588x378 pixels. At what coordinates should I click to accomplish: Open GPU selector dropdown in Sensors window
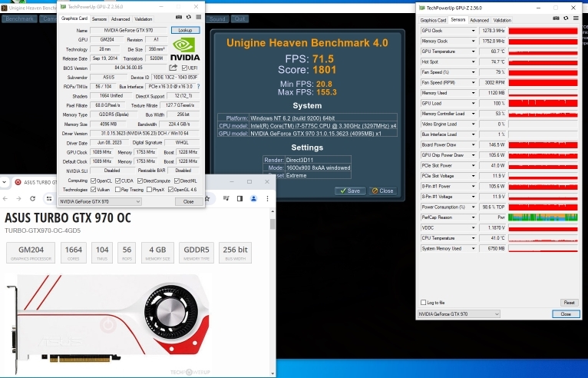click(x=459, y=313)
